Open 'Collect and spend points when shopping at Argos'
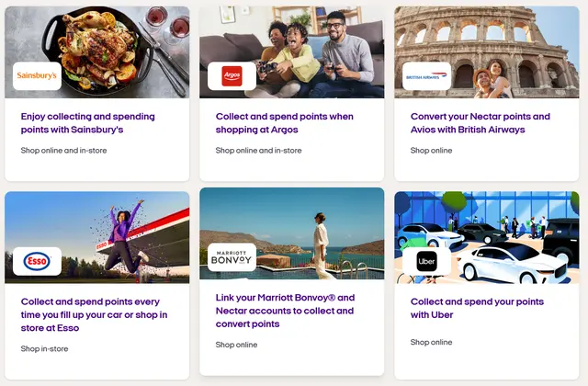 284,123
